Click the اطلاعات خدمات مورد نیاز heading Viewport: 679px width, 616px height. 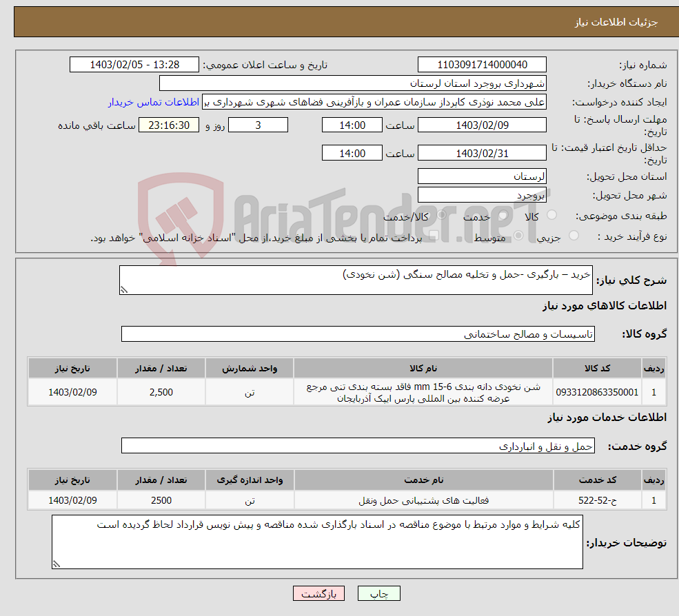click(x=607, y=418)
